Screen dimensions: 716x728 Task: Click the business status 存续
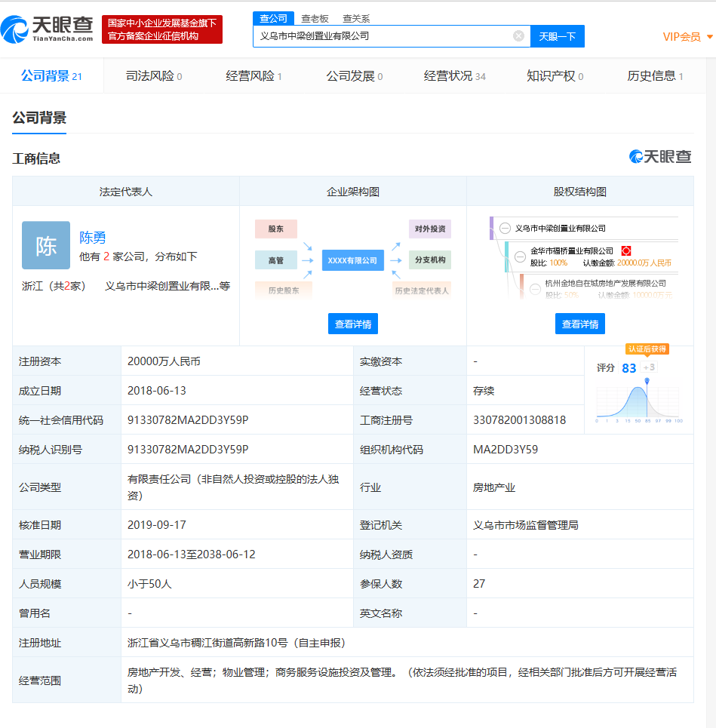[x=484, y=391]
